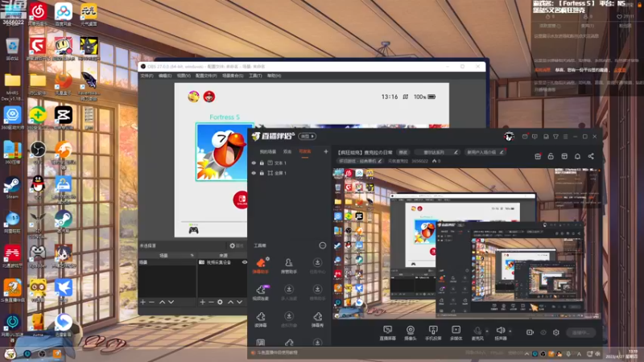
Task: Click the stream title 【疯狂坦克】麦克拉の日常
Action: [365, 152]
